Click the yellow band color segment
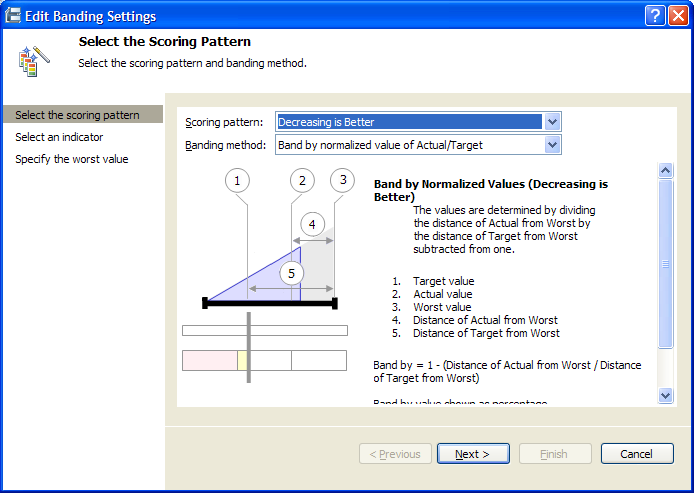694x493 pixels. pos(242,360)
